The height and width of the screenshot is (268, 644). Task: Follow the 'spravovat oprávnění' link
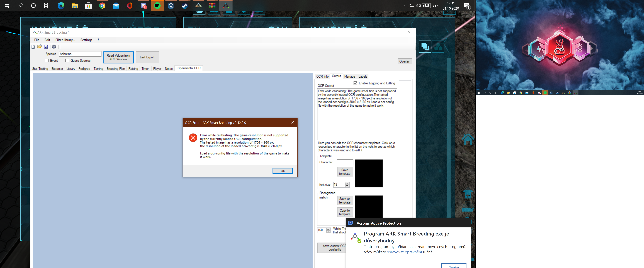(404, 252)
